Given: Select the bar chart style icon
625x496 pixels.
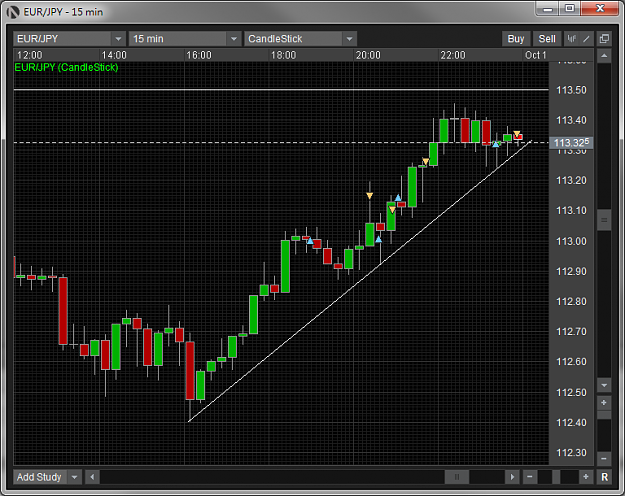Looking at the screenshot, I should click(x=572, y=39).
